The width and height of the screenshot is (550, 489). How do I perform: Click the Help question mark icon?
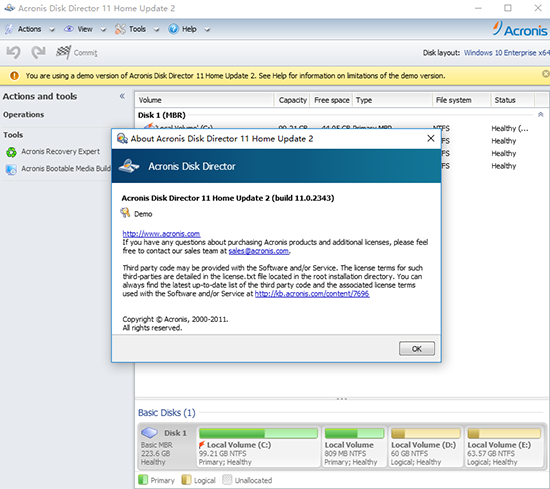click(173, 29)
